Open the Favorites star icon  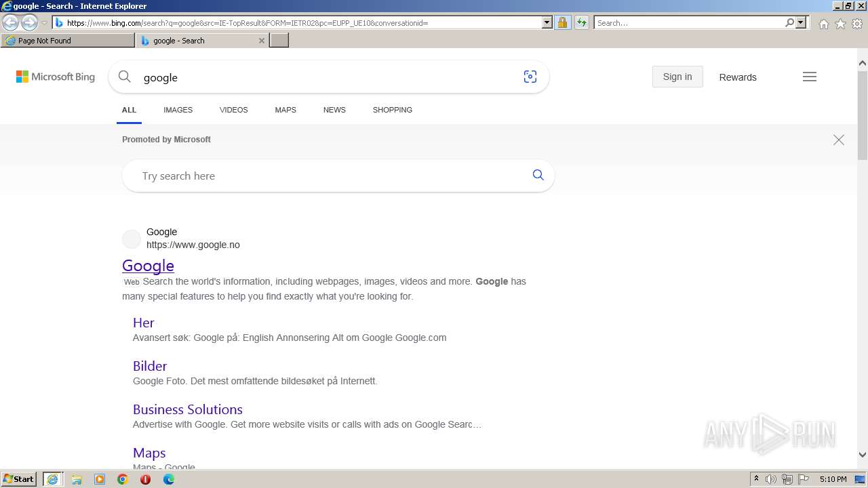(840, 24)
